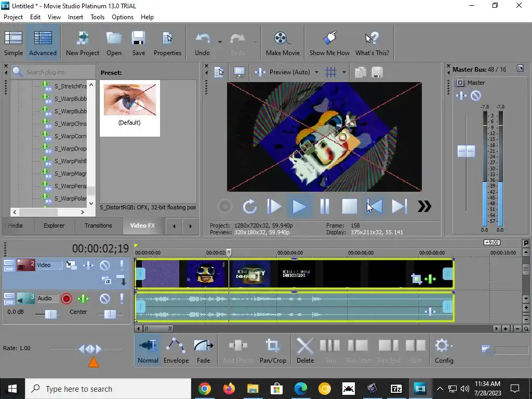Open overlays dropdown arrow next to grid
Image resolution: width=532 pixels, height=399 pixels.
tap(344, 72)
